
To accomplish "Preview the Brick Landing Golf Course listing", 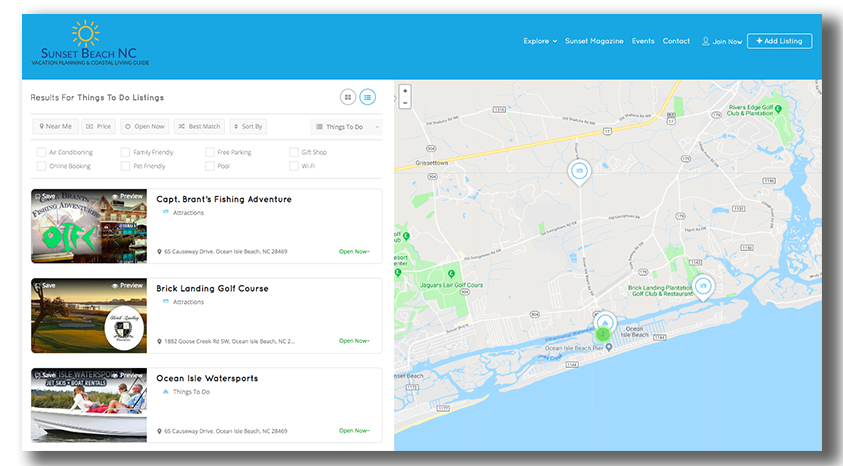I will click(x=128, y=286).
